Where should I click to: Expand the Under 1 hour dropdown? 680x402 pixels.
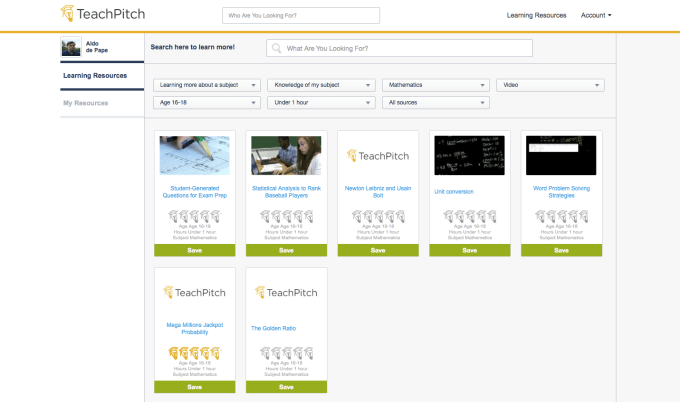pyautogui.click(x=321, y=102)
